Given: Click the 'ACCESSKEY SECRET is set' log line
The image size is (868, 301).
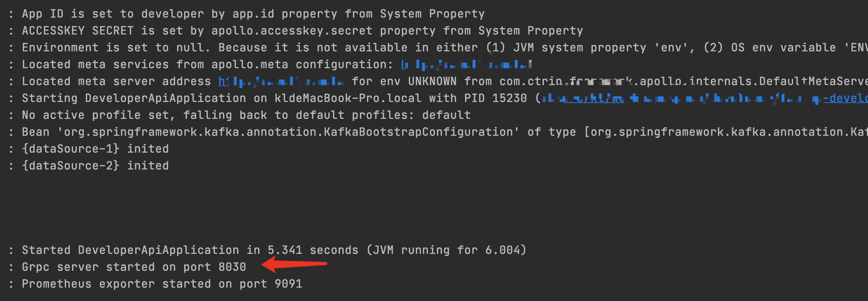Looking at the screenshot, I should click(x=302, y=31).
